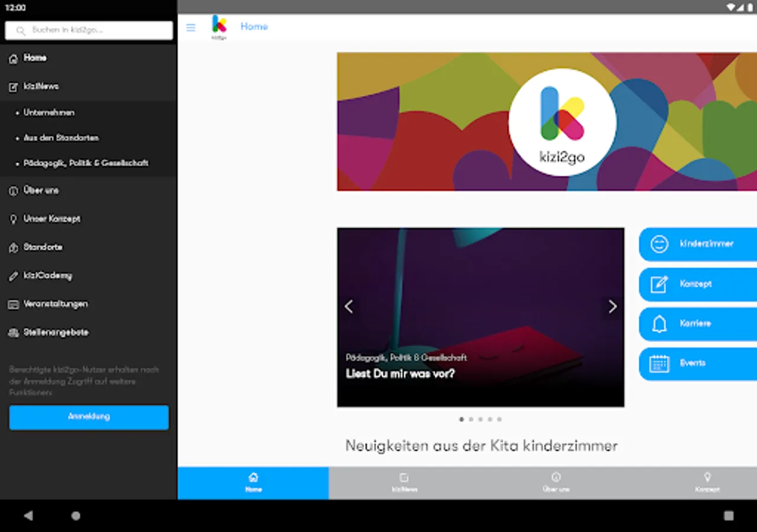The width and height of the screenshot is (757, 532).
Task: Click the Veranstaltungen calendar icon
Action: click(x=14, y=304)
